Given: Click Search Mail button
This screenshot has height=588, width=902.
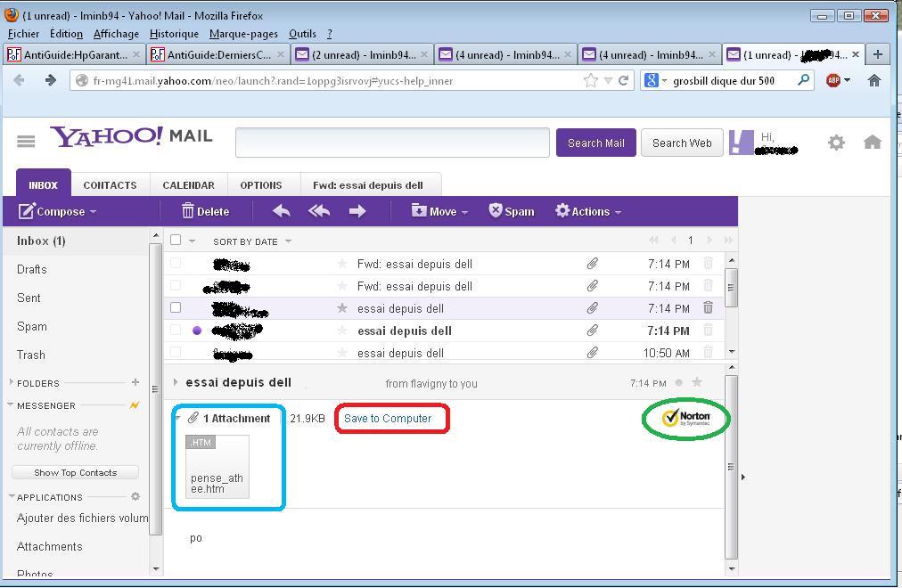Looking at the screenshot, I should pyautogui.click(x=596, y=143).
